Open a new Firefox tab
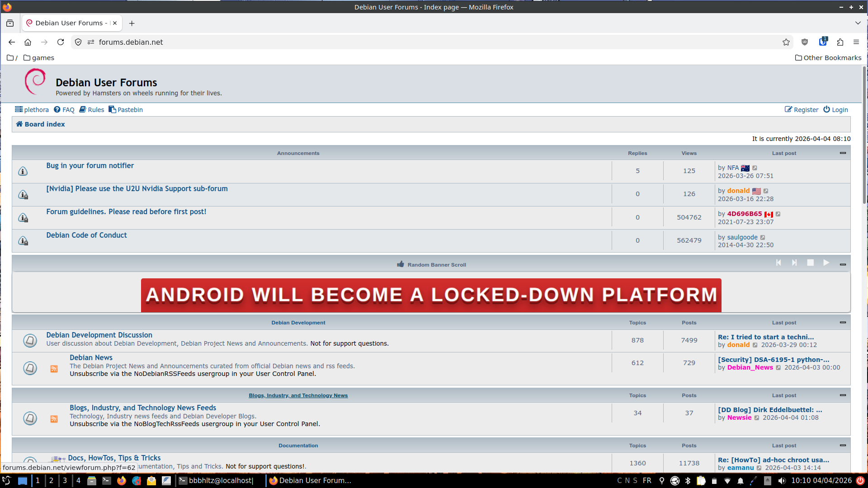 [132, 23]
